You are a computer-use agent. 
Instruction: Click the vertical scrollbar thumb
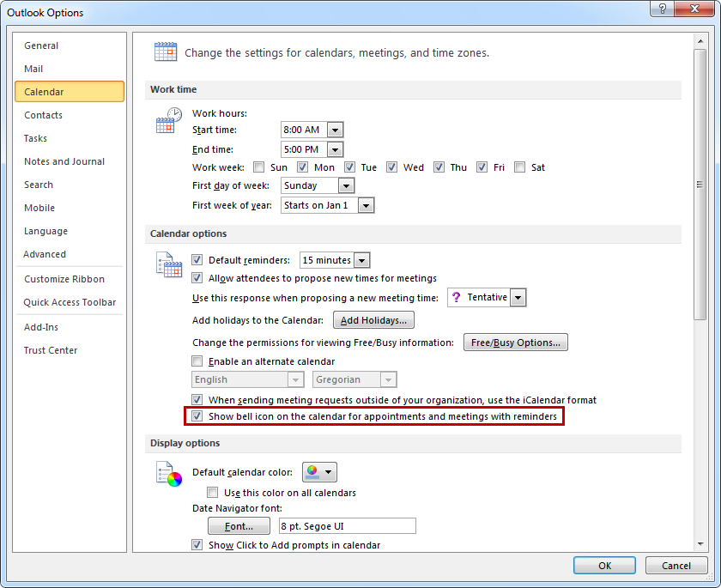tap(700, 184)
